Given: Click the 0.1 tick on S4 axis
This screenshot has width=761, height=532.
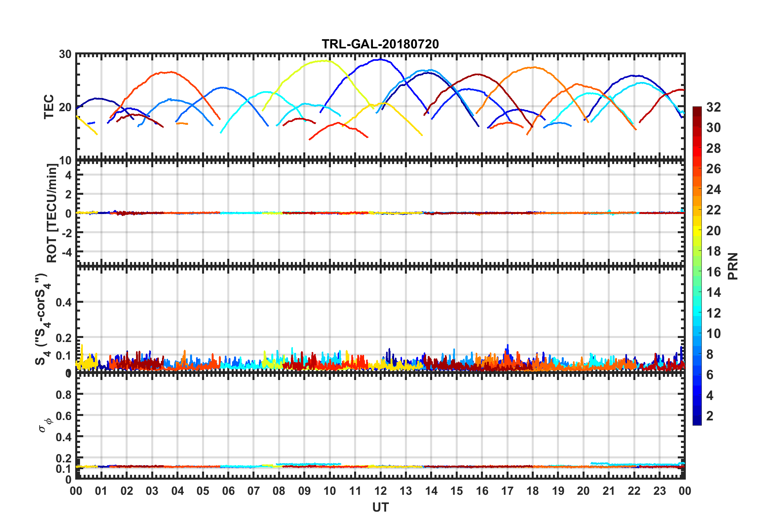Looking at the screenshot, I should pyautogui.click(x=64, y=356).
